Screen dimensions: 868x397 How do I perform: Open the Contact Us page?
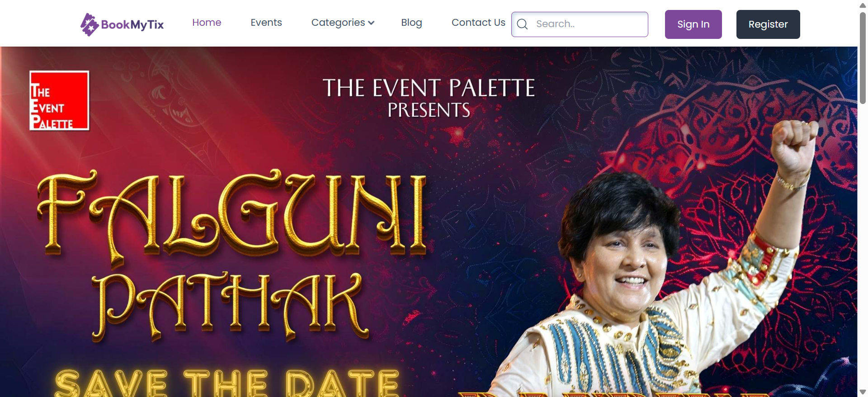pos(478,23)
